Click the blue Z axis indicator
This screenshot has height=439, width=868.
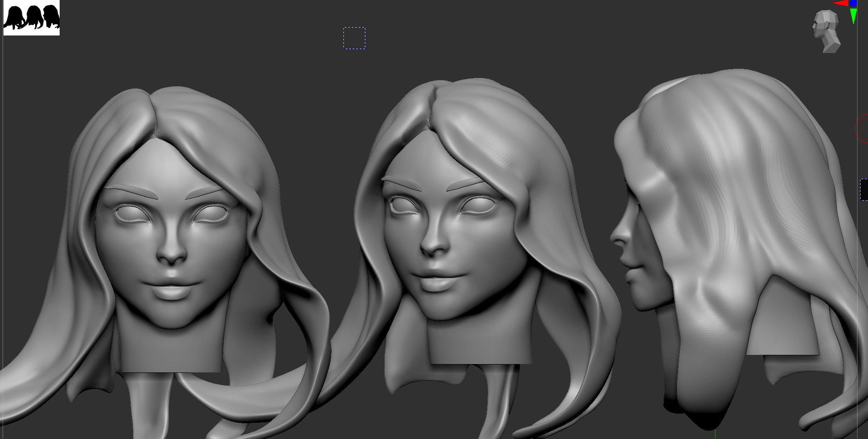click(853, 3)
